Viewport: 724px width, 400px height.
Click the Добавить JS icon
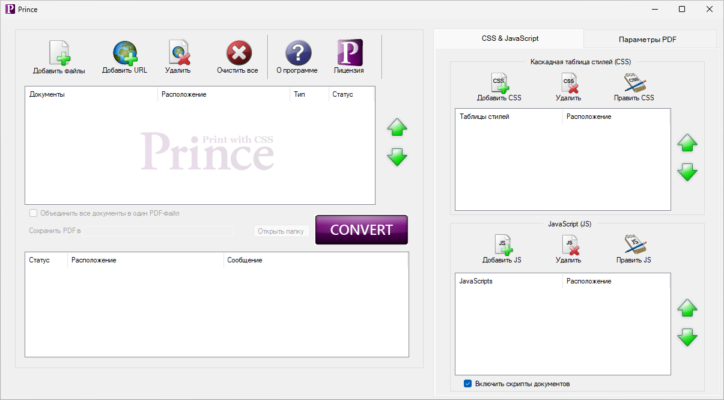coord(502,245)
